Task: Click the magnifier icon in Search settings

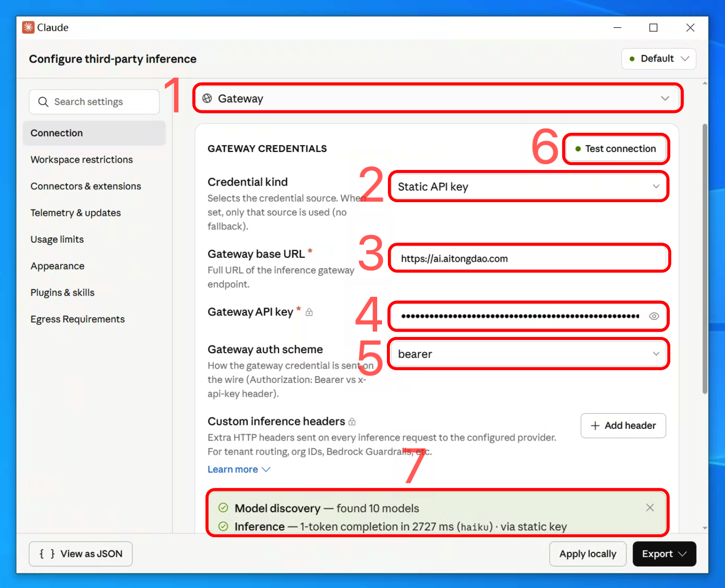Action: pos(43,102)
